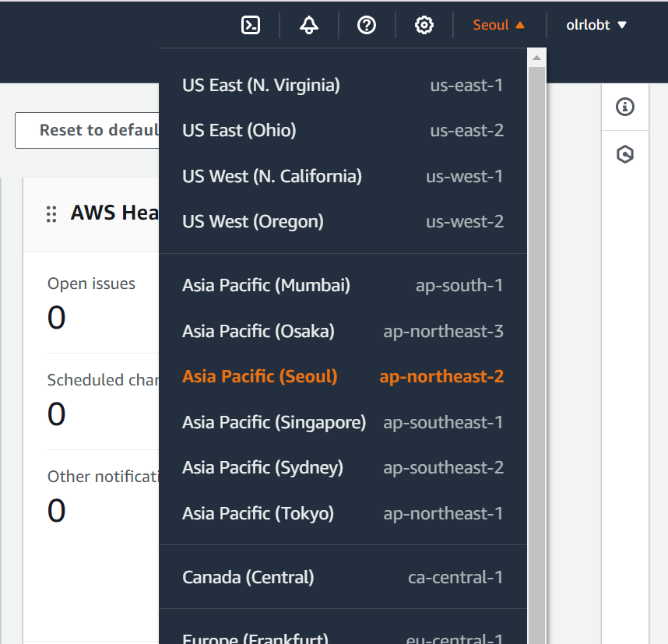Image resolution: width=668 pixels, height=644 pixels.
Task: Select US East (N. Virginia) region
Action: [343, 85]
